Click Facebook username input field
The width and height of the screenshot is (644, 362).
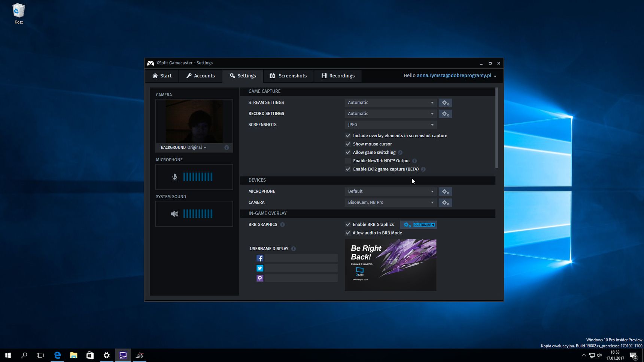point(301,258)
